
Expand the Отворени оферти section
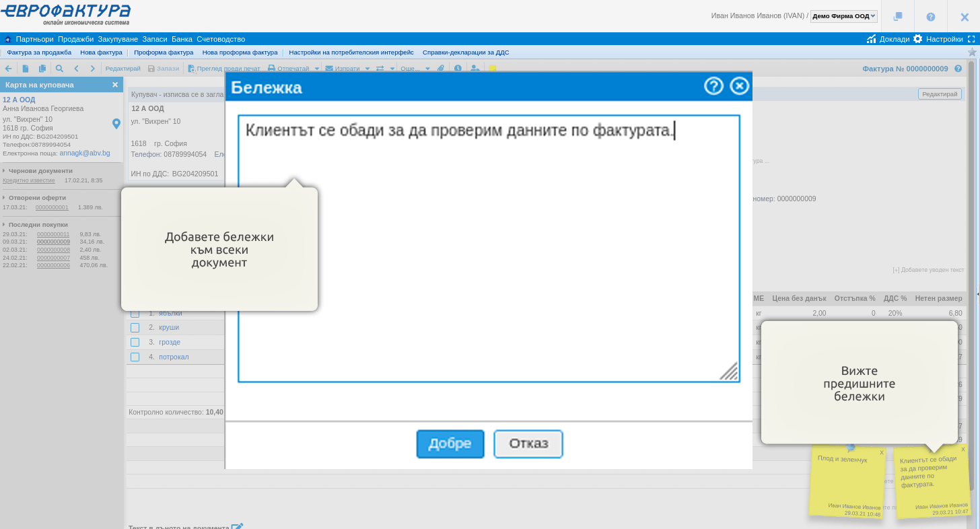[x=37, y=198]
